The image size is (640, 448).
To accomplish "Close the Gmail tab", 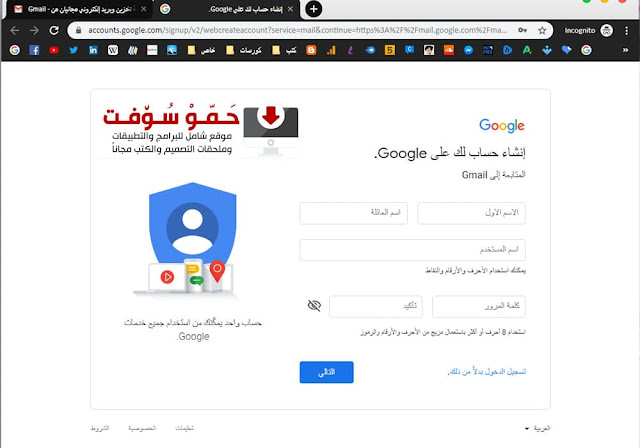I will pyautogui.click(x=144, y=9).
